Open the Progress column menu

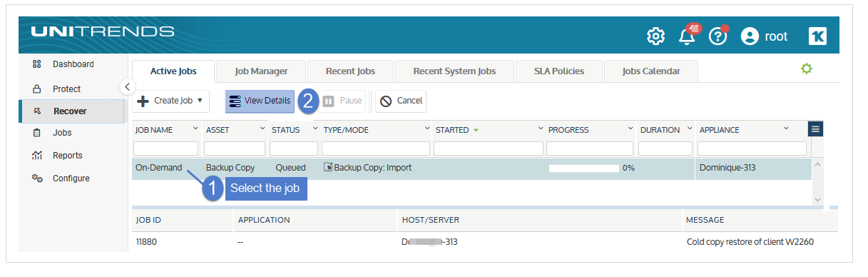tap(630, 129)
